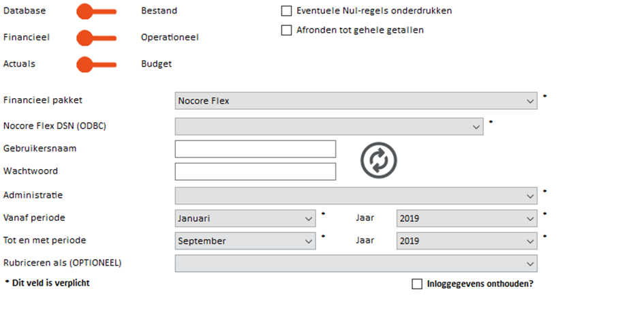644x319 pixels.
Task: Open Tot en met periode dropdown showing September
Action: (245, 241)
